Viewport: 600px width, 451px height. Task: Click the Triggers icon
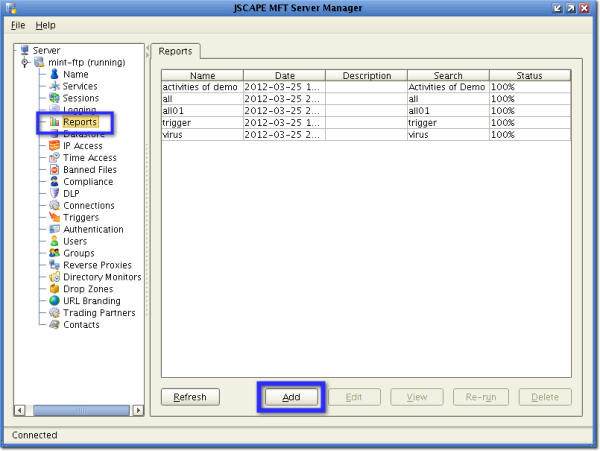click(x=54, y=217)
